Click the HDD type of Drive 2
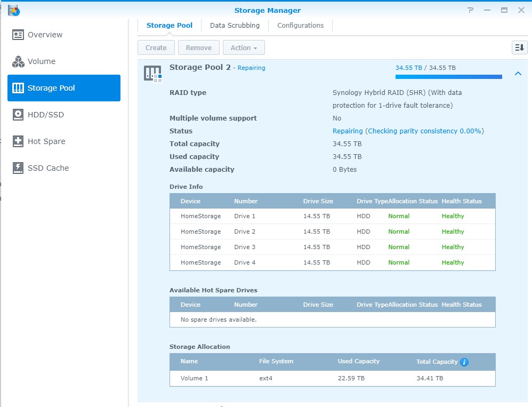532x407 pixels. [364, 232]
